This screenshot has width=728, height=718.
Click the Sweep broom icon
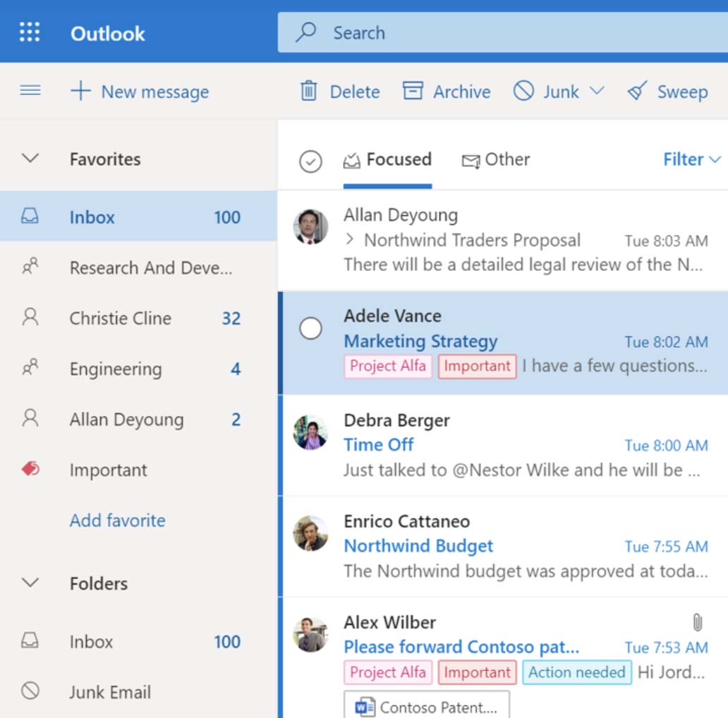637,90
